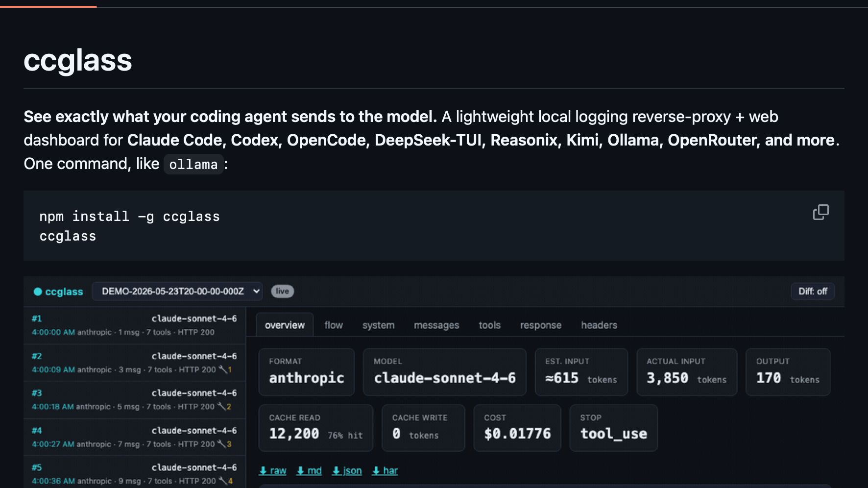Toggle the Diff: off button

813,291
